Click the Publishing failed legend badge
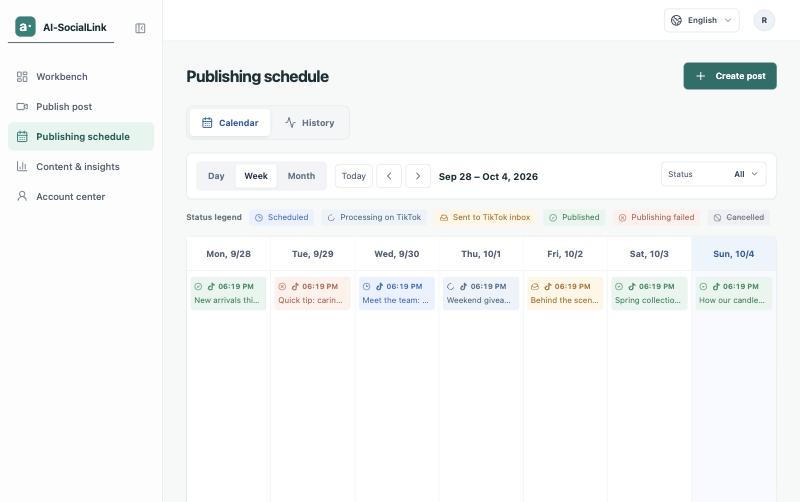This screenshot has width=800, height=502. (x=657, y=217)
